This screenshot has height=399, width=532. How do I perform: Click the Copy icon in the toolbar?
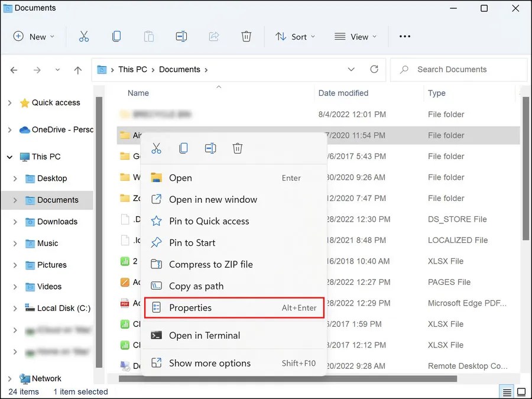(x=116, y=36)
